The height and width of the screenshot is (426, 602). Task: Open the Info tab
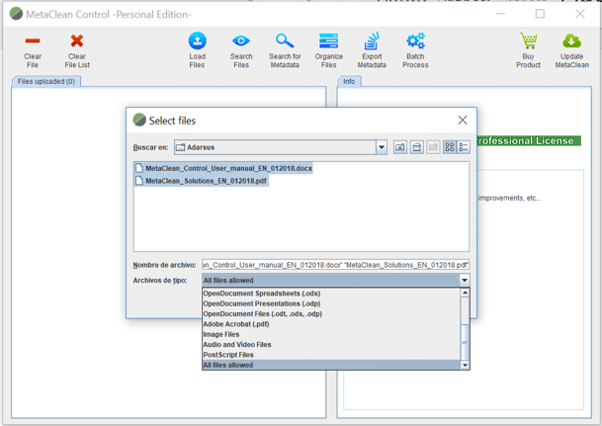pos(349,81)
